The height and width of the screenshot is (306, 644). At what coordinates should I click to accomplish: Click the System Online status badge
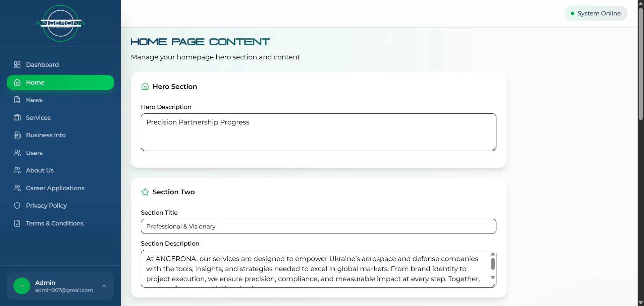pos(596,13)
